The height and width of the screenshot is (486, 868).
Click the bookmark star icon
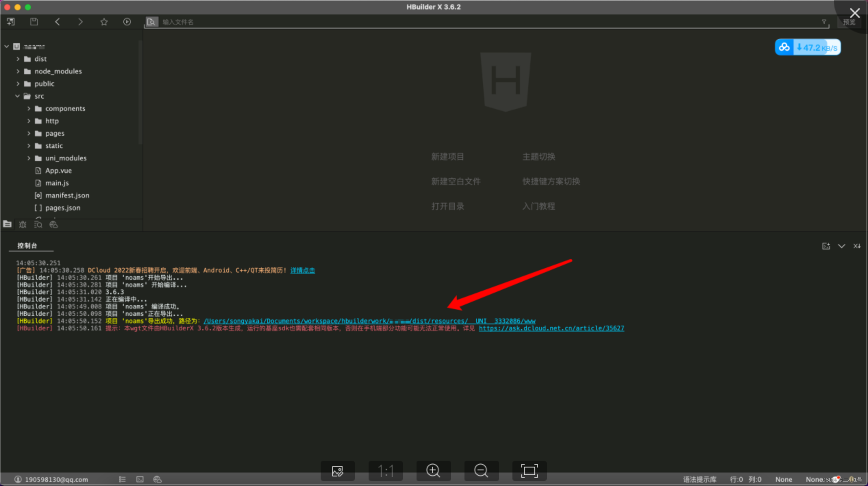click(104, 22)
